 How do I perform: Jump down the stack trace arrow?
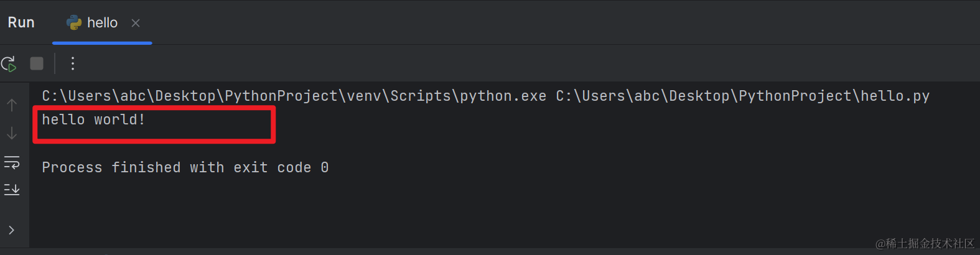(x=12, y=133)
